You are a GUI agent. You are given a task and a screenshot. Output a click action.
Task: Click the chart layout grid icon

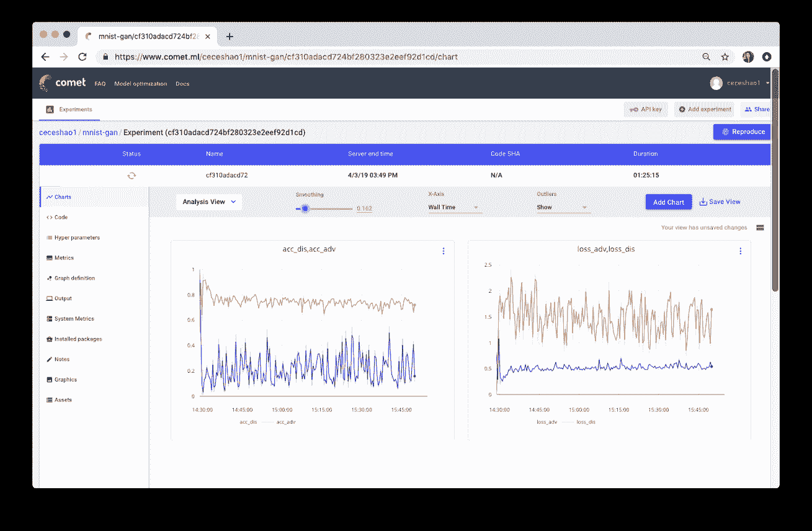click(x=760, y=228)
